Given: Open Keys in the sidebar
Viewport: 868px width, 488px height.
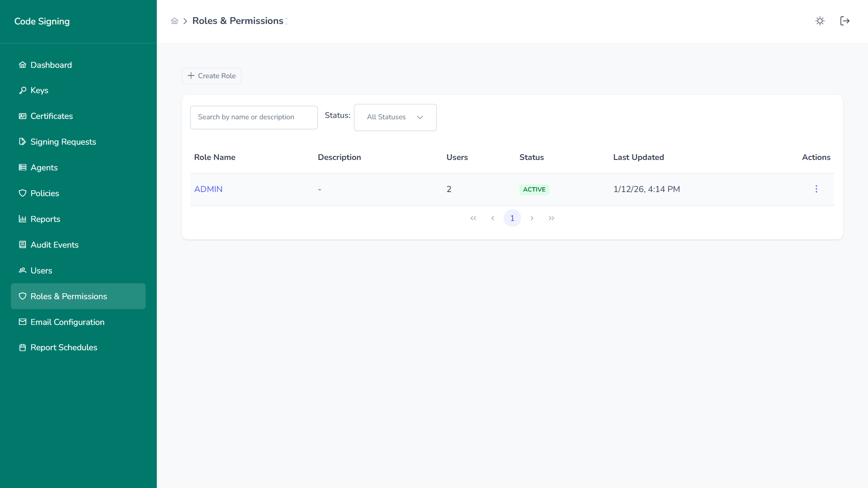Looking at the screenshot, I should click(x=39, y=90).
